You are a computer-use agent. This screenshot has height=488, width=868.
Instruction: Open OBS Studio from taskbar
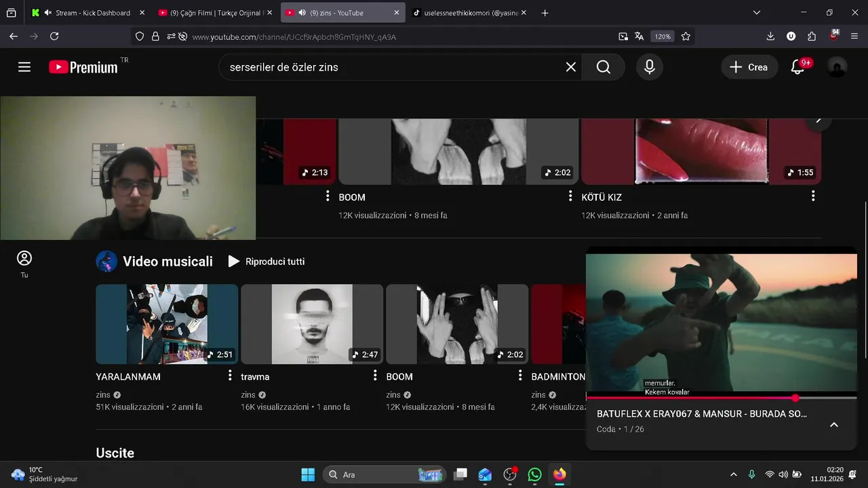[510, 474]
